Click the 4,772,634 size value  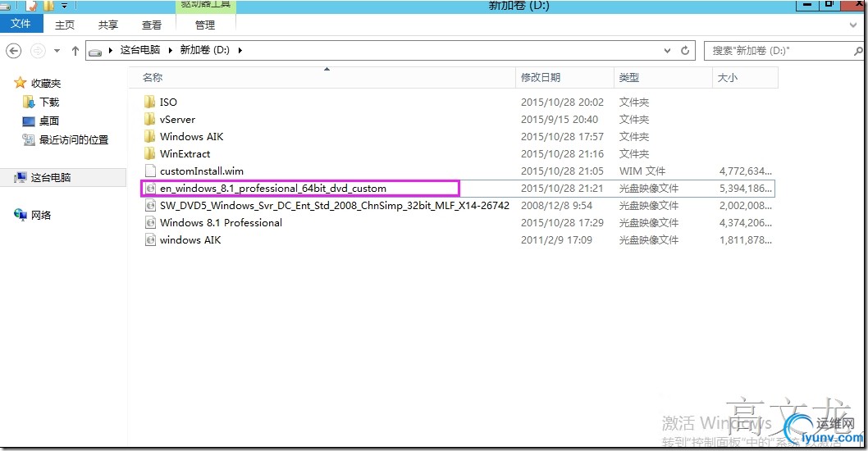[x=745, y=171]
